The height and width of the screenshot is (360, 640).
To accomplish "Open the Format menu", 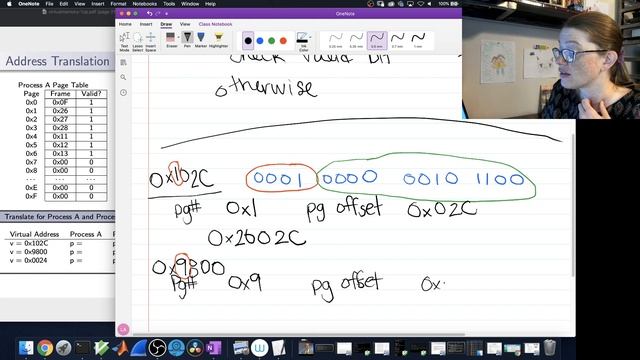I will [118, 4].
